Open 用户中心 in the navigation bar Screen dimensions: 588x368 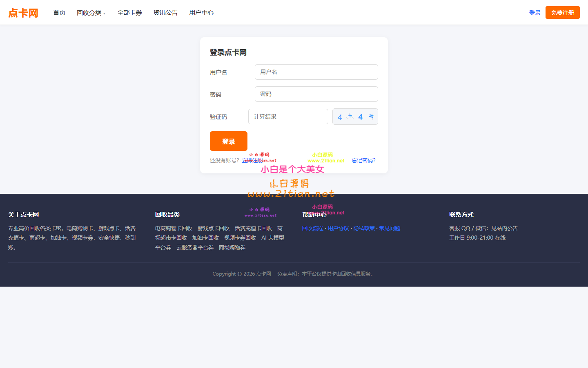(201, 13)
